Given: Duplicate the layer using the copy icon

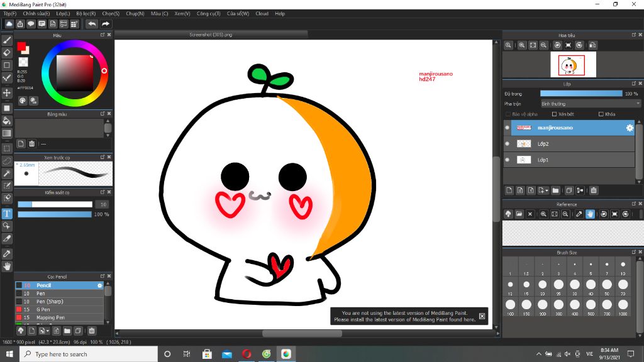Looking at the screenshot, I should coord(569,190).
